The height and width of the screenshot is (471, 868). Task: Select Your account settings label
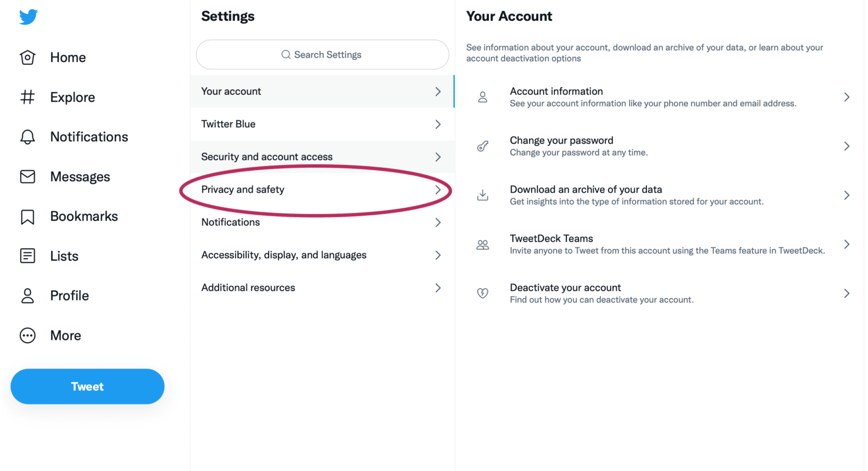pos(231,91)
